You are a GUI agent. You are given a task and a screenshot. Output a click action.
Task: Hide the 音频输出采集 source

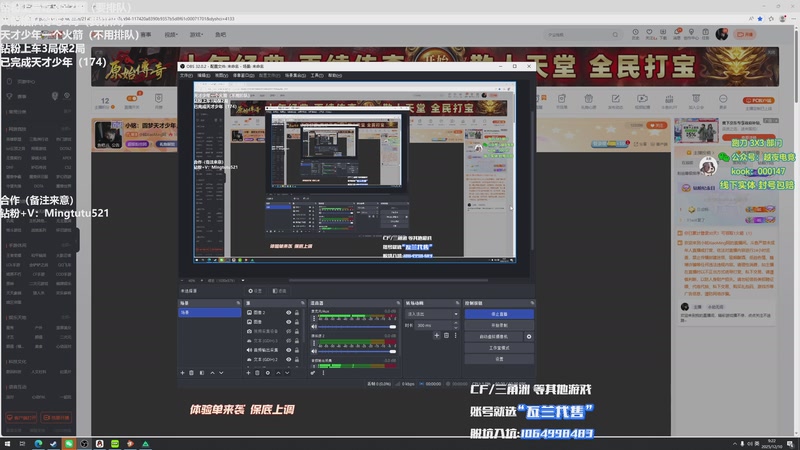click(289, 350)
